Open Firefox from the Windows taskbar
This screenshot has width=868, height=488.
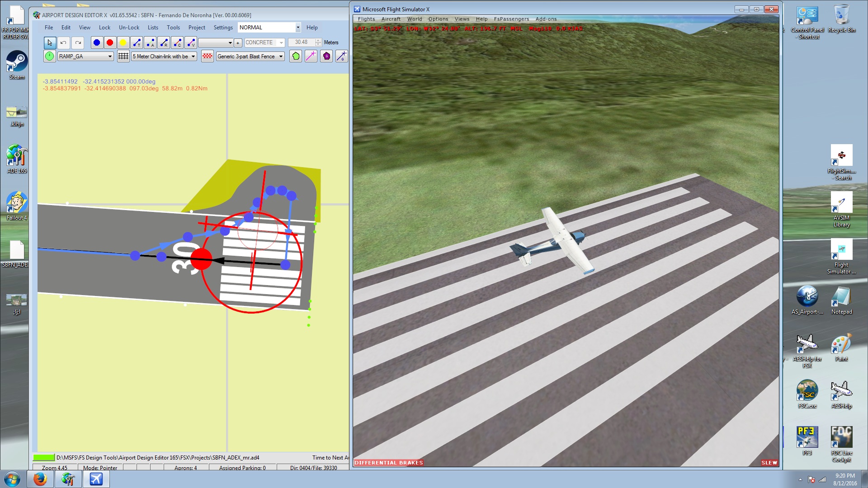(40, 479)
